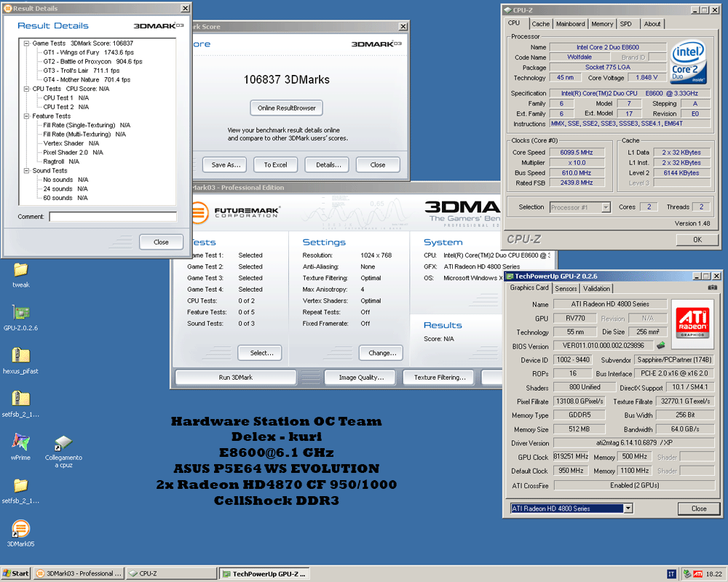Open the 3DMark05 desktop shortcut
Screen dimensions: 728x582
[x=21, y=529]
